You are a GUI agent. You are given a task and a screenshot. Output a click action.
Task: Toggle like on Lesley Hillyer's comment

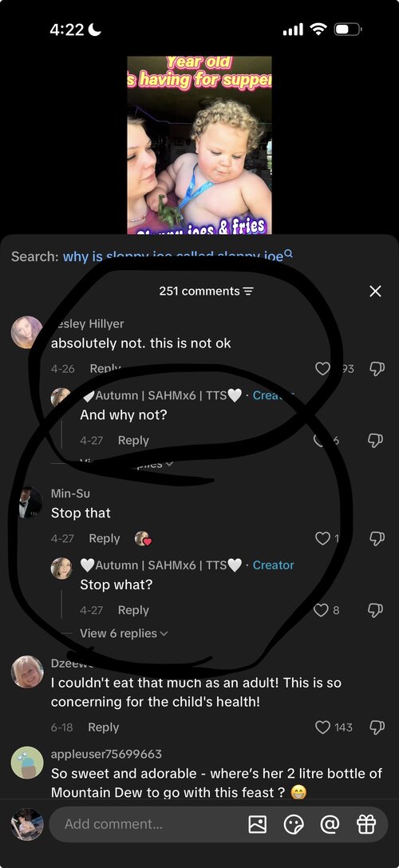click(x=322, y=368)
